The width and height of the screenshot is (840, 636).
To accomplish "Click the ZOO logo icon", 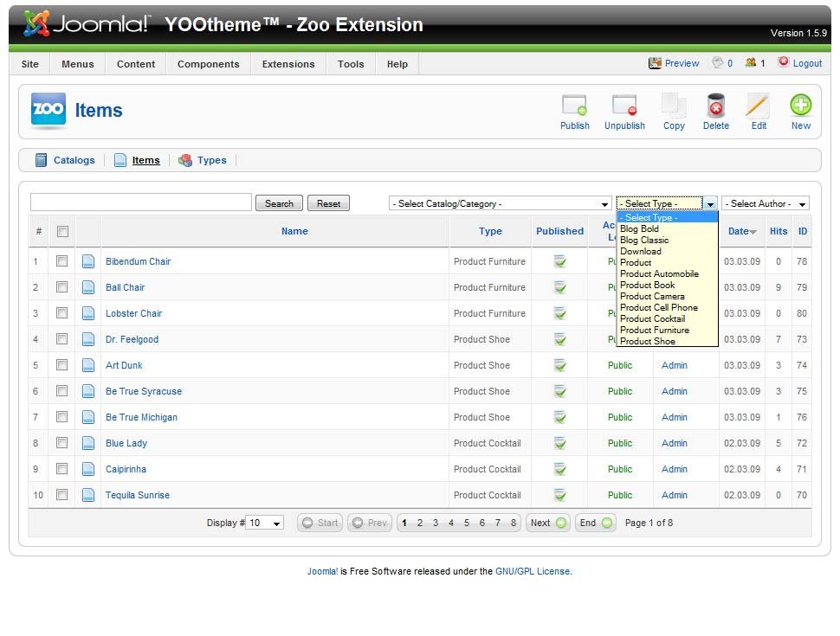I will pyautogui.click(x=48, y=110).
